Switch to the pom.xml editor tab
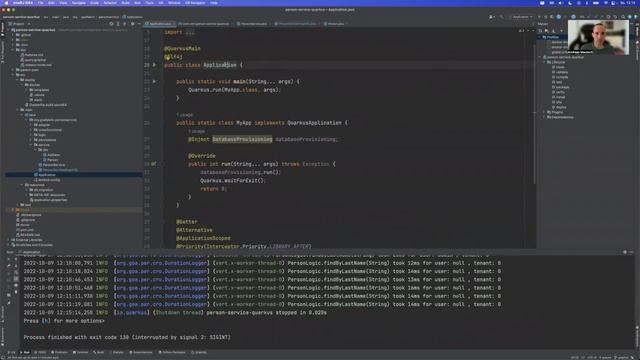The height and width of the screenshot is (360, 640). pos(205,24)
